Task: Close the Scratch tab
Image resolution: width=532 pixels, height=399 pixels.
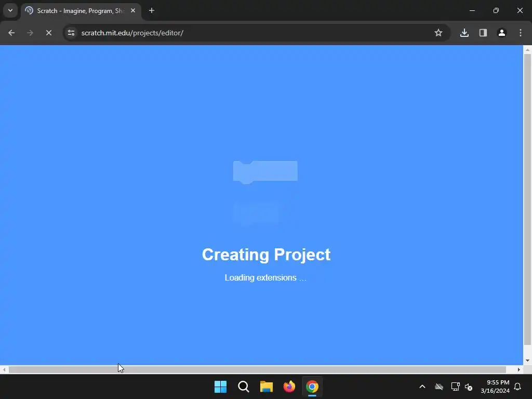Action: point(133,11)
